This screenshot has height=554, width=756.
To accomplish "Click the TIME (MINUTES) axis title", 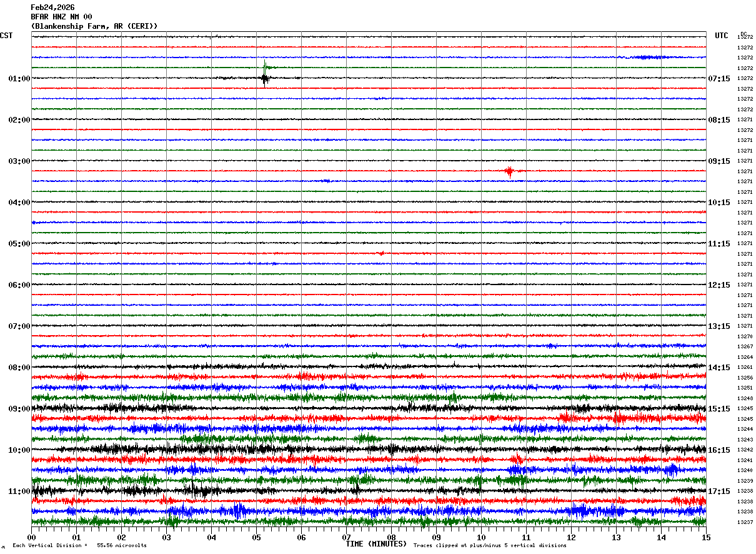I will point(376,544).
